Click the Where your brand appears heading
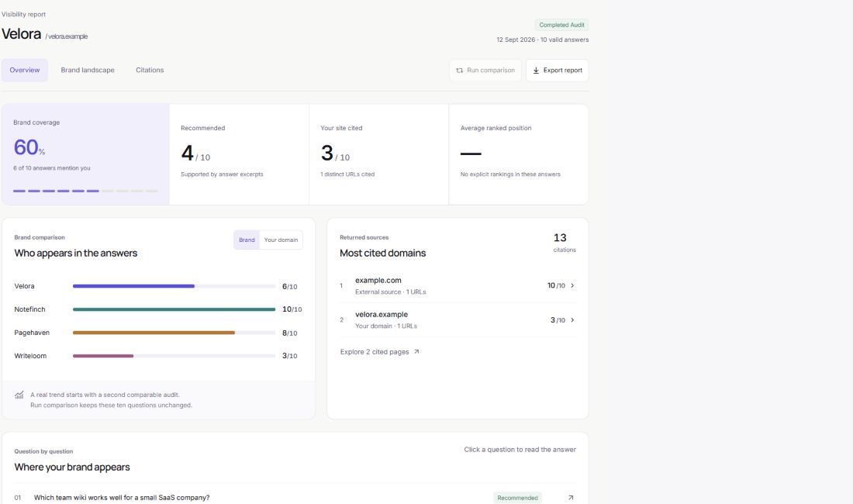This screenshot has width=853, height=504. pos(72,468)
